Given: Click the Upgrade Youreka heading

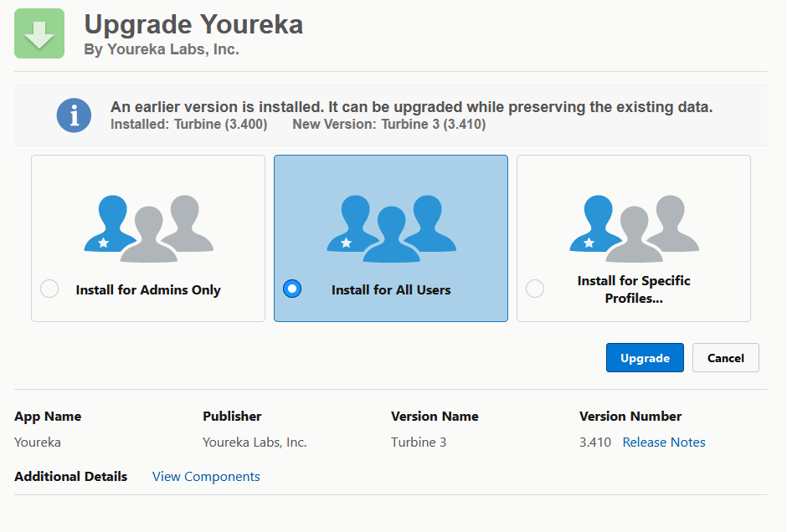Looking at the screenshot, I should [193, 24].
